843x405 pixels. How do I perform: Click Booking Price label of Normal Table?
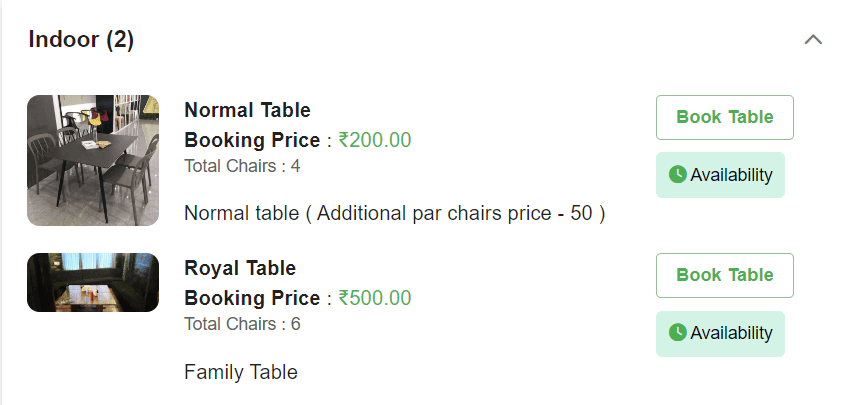252,140
